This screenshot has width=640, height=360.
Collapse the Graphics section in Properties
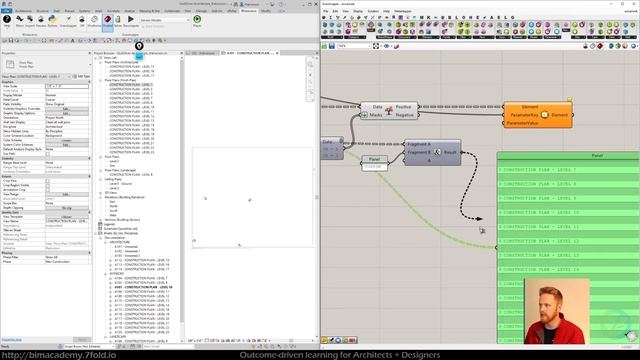click(89, 82)
